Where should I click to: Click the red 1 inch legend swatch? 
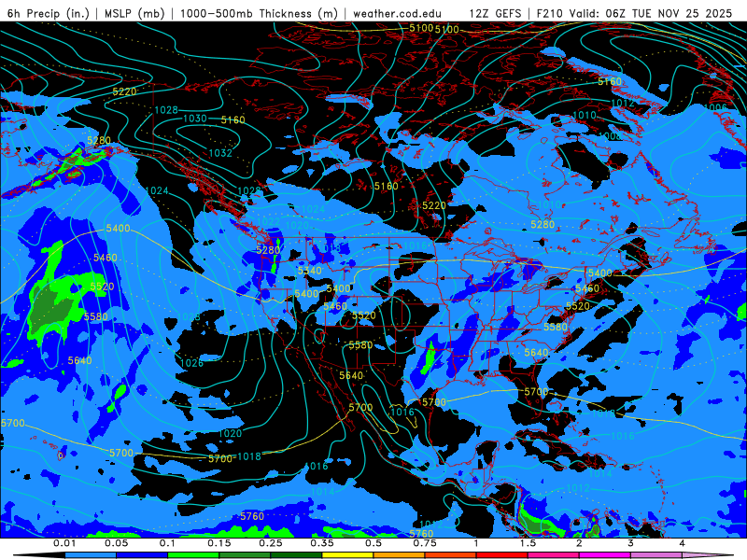[x=502, y=555]
